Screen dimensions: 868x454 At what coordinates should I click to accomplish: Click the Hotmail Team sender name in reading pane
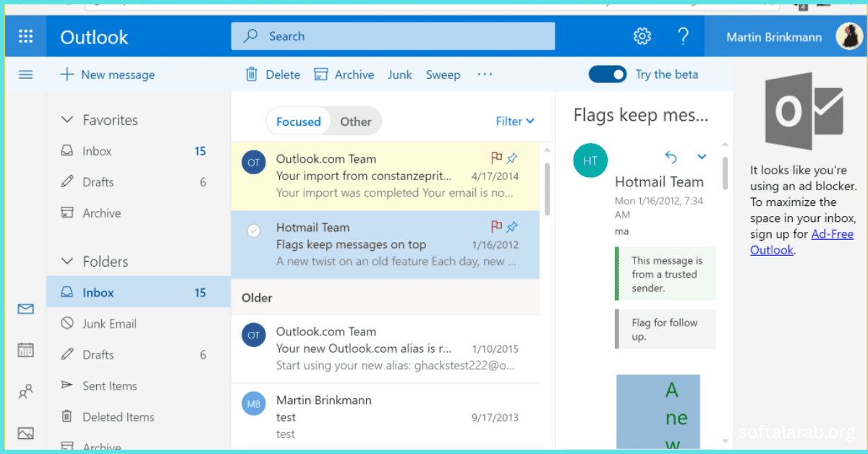pos(659,182)
